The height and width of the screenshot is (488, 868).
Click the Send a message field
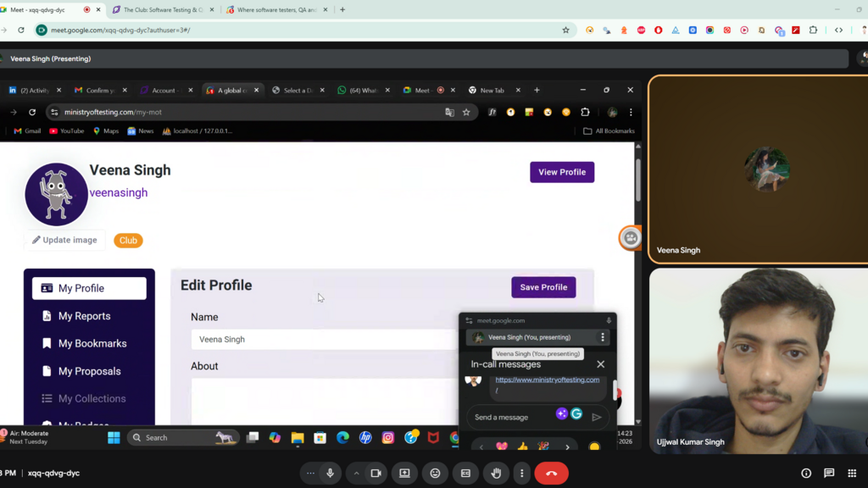509,417
